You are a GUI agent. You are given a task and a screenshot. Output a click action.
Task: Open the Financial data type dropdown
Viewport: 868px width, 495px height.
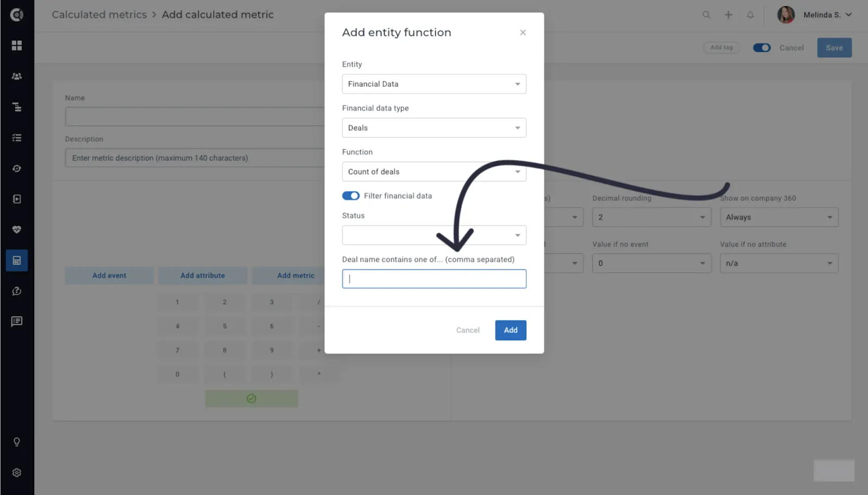(x=434, y=128)
